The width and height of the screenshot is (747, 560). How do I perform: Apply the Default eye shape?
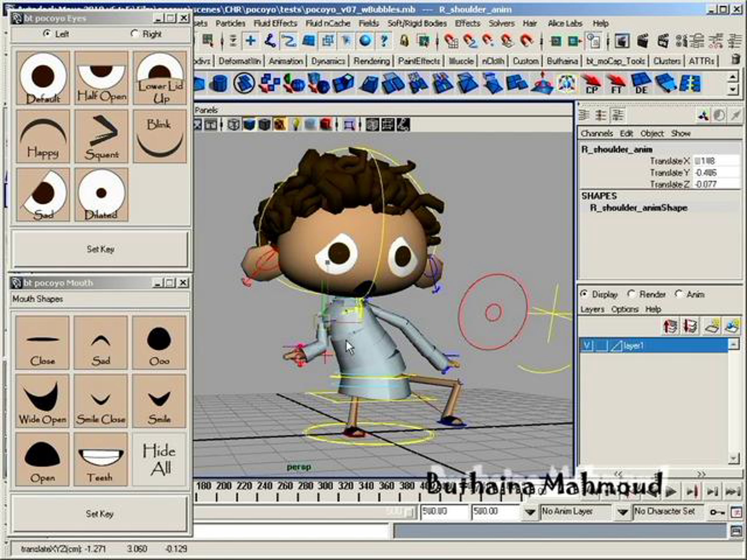pos(43,78)
